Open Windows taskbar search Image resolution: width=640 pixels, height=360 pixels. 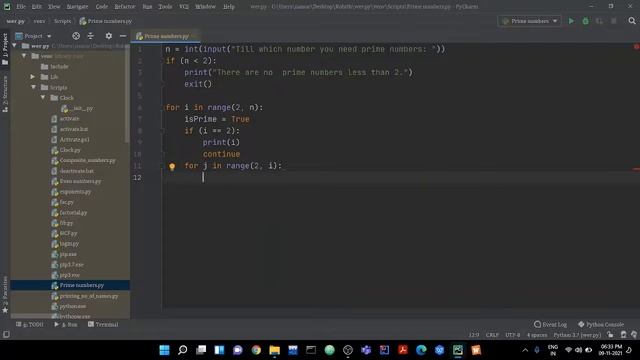[183, 350]
